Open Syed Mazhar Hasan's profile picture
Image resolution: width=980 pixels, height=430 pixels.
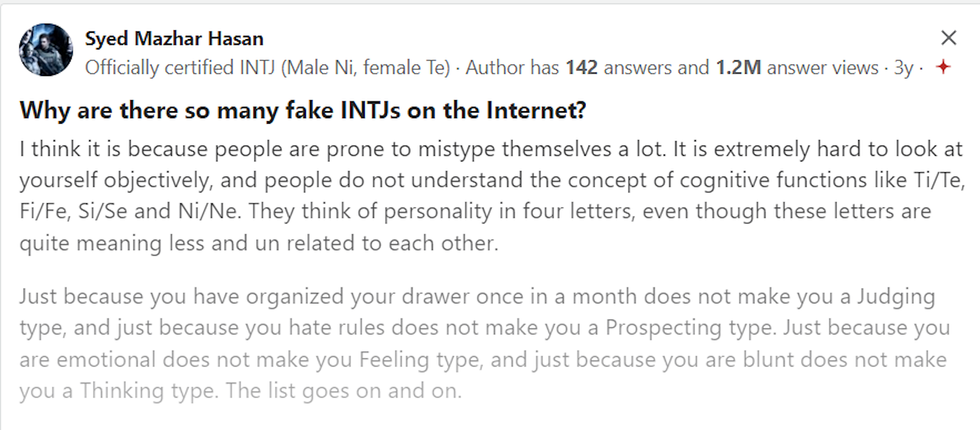click(x=46, y=50)
